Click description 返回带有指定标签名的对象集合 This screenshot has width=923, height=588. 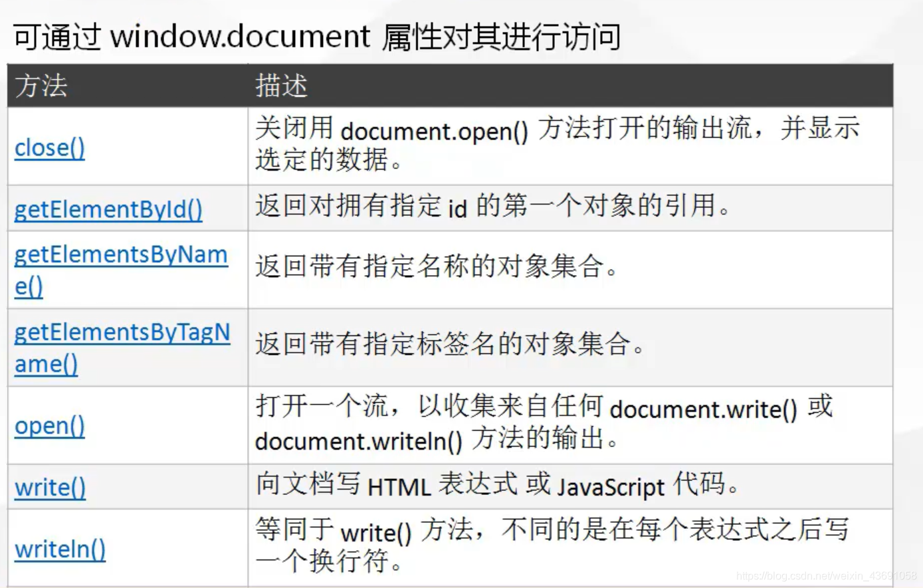tap(450, 344)
